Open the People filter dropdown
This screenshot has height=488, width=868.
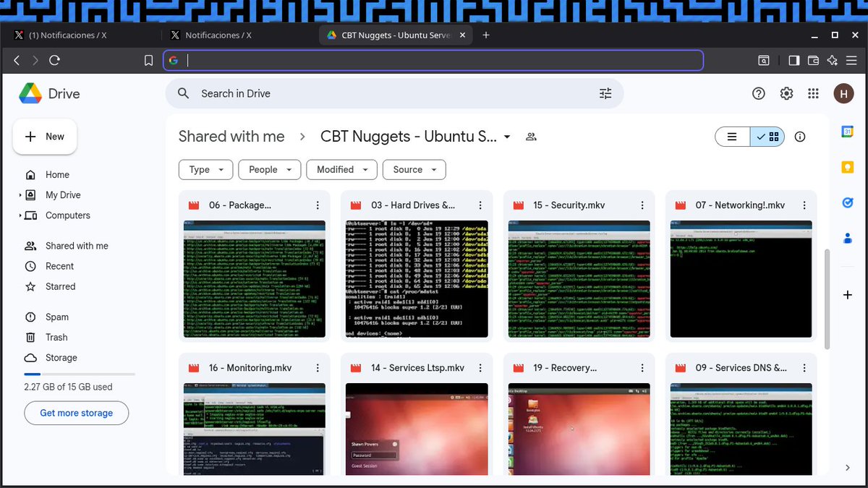269,170
